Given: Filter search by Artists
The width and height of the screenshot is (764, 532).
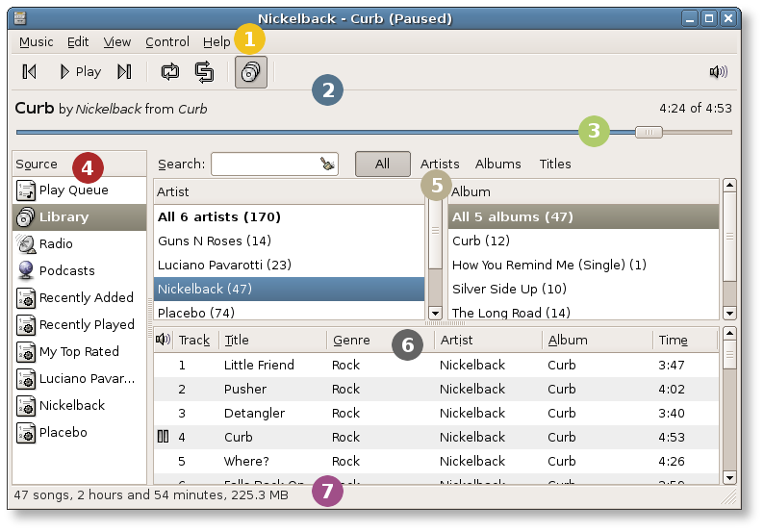Looking at the screenshot, I should coord(440,165).
